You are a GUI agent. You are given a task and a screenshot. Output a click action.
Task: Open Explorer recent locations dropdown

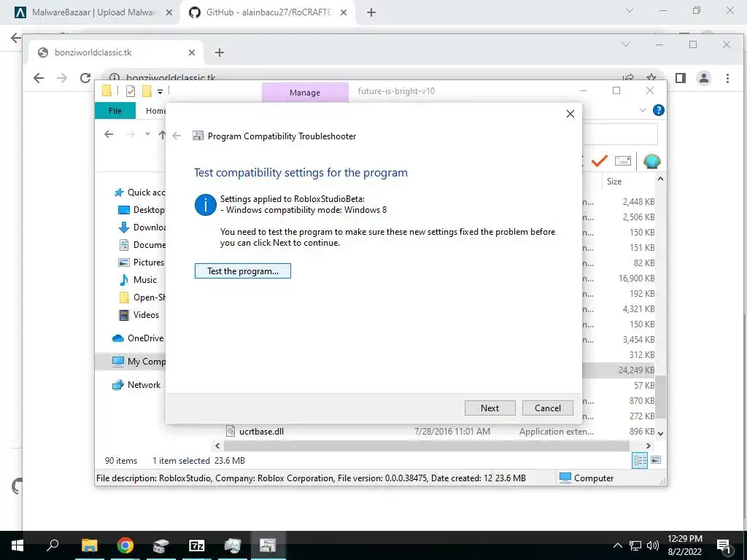point(147,134)
